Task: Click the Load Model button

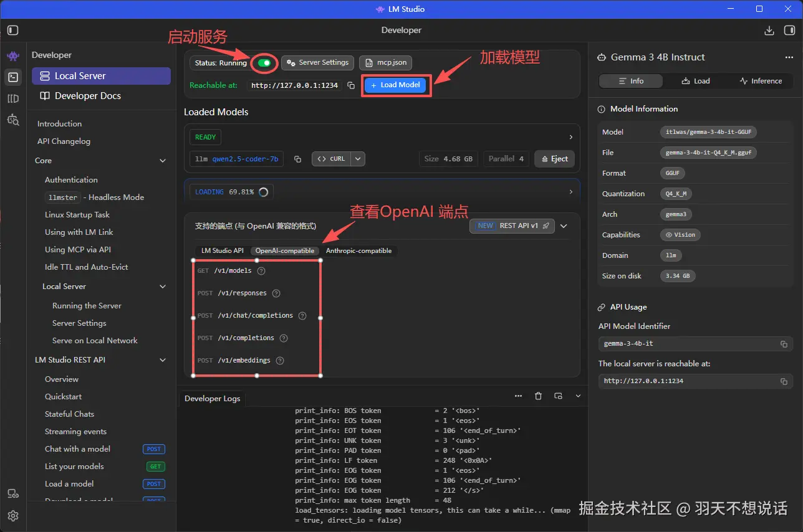Action: (x=396, y=85)
